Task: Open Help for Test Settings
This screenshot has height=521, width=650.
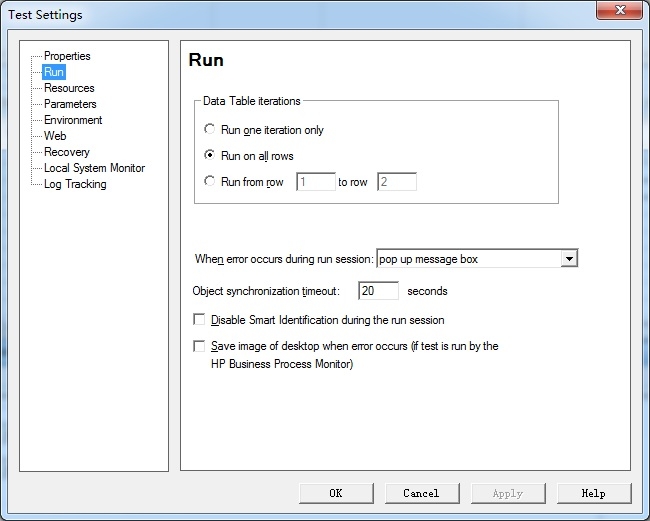Action: click(594, 493)
